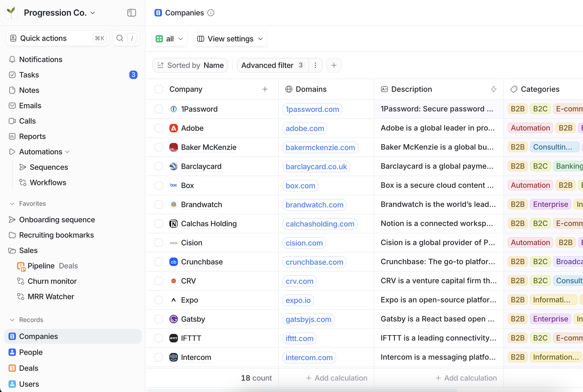The height and width of the screenshot is (392, 583).
Task: Check the Adobe row checkbox
Action: click(159, 128)
